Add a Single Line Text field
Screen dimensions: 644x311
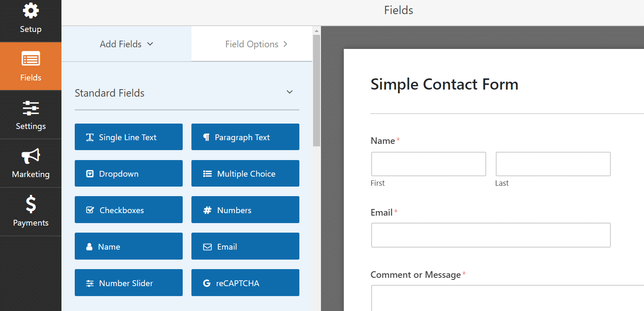click(x=129, y=137)
